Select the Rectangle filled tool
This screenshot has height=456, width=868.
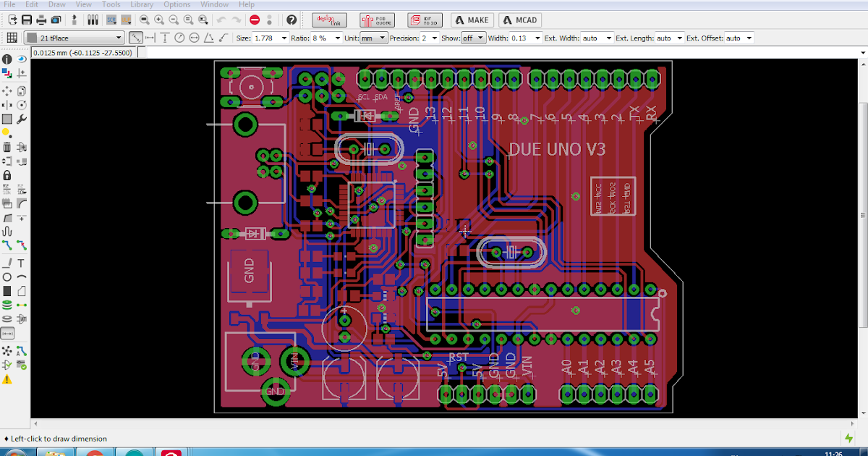point(7,290)
